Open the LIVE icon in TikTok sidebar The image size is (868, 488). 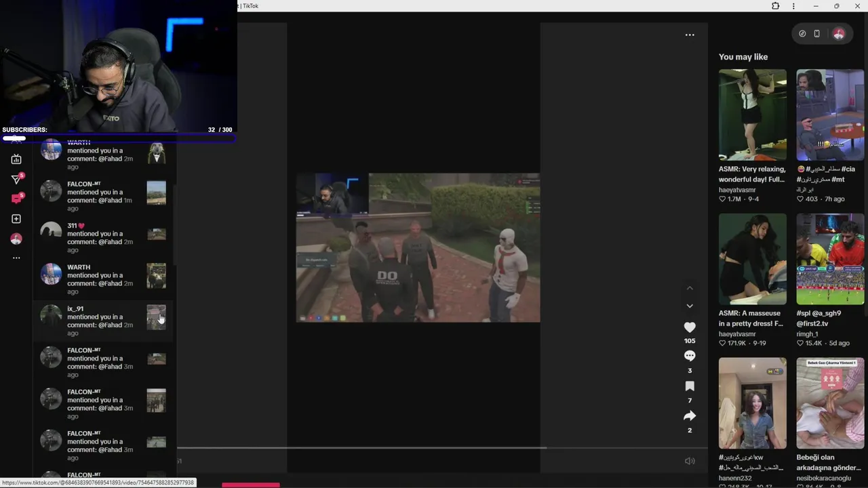pyautogui.click(x=16, y=159)
